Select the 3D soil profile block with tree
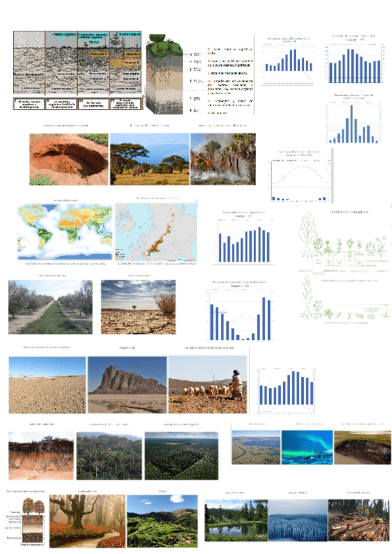Screen dimensions: 392x554 click(x=165, y=74)
